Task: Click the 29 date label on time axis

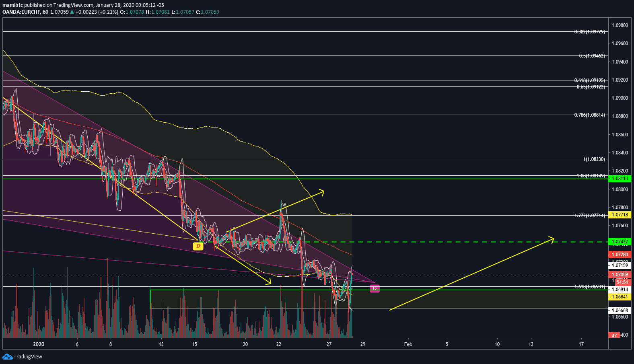Action: pyautogui.click(x=363, y=344)
